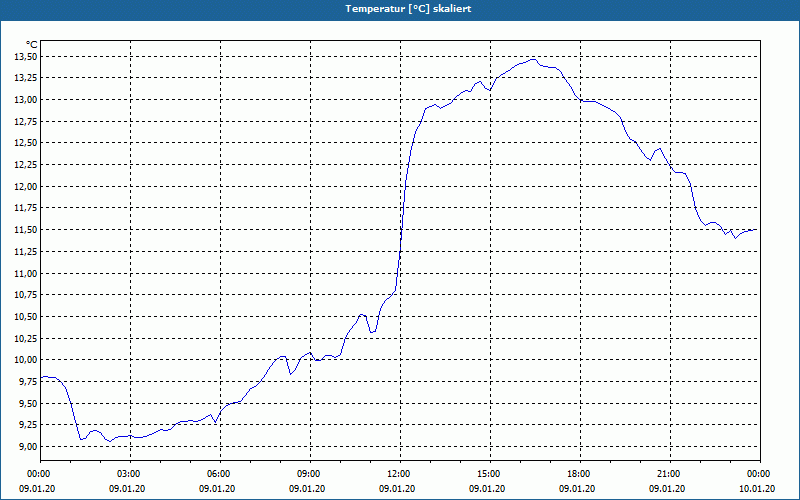Select the 13,00 y-axis label

[26, 99]
